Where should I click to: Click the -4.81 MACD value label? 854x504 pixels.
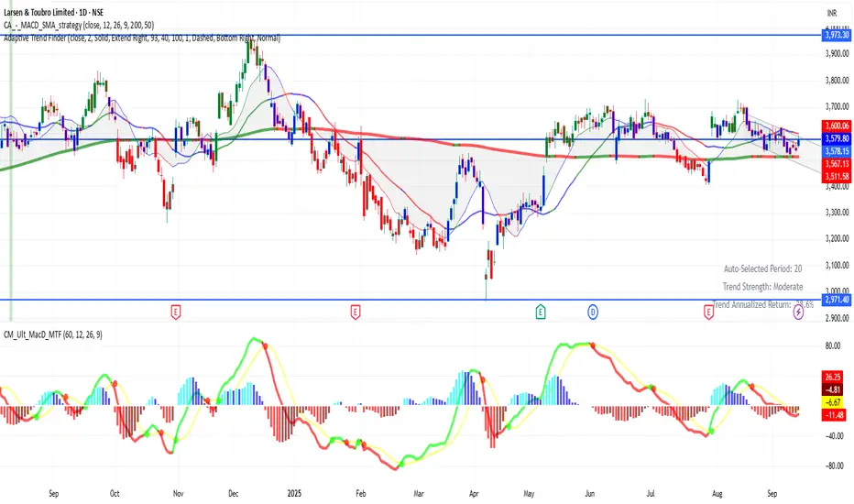point(833,389)
